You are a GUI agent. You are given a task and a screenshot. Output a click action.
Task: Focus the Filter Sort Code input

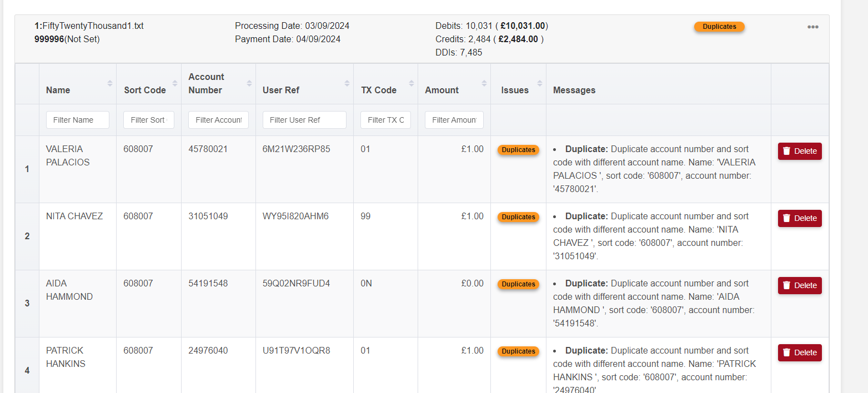pyautogui.click(x=149, y=120)
